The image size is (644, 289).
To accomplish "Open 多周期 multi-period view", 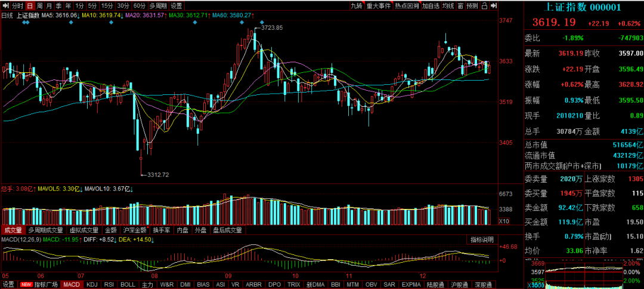I will 158,6.
